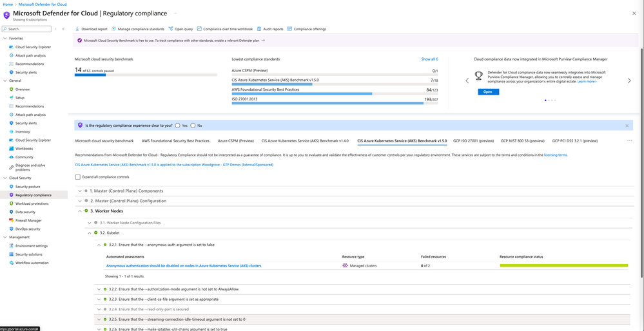Open Workflow automation

(32, 263)
